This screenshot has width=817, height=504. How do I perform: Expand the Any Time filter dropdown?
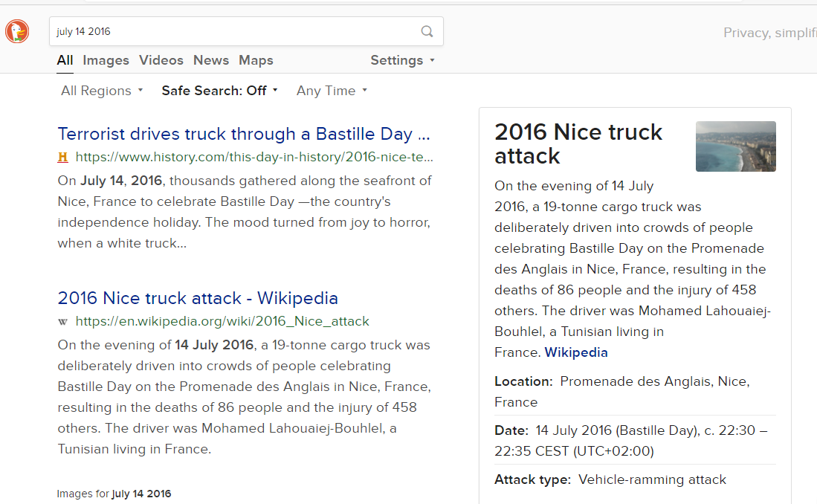click(x=332, y=91)
